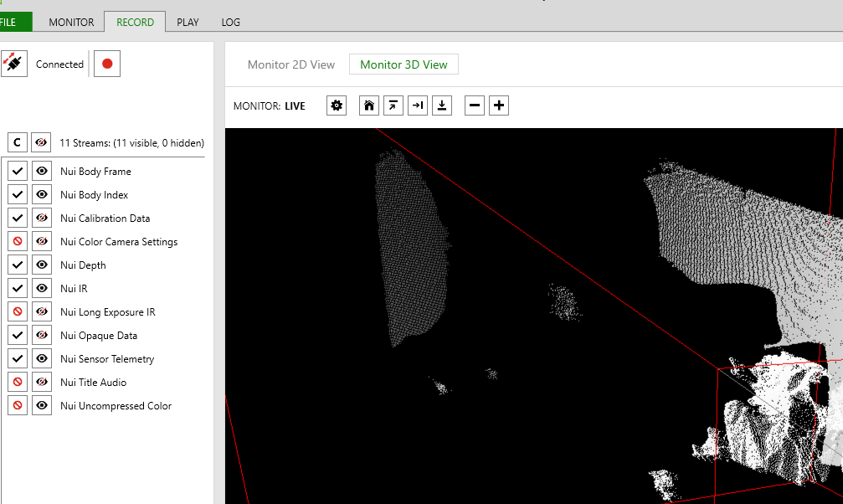Click the move-to-end arrow icon
Image resolution: width=843 pixels, height=504 pixels.
pos(417,105)
